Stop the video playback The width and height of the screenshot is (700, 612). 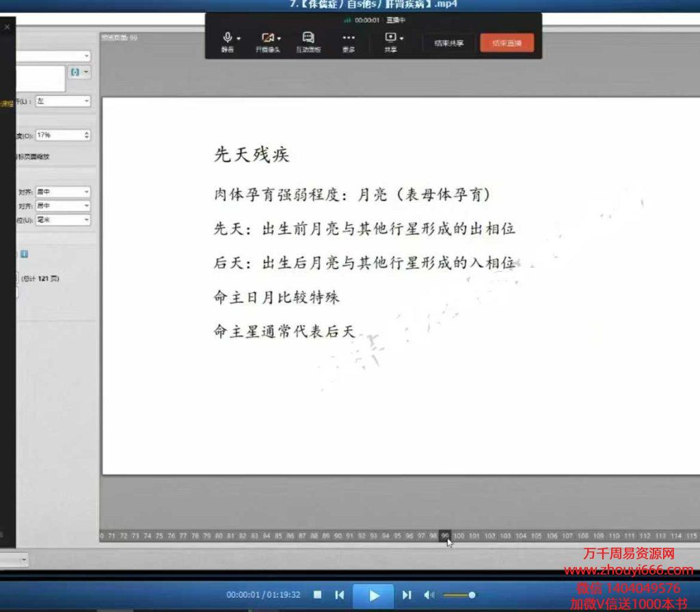(318, 595)
